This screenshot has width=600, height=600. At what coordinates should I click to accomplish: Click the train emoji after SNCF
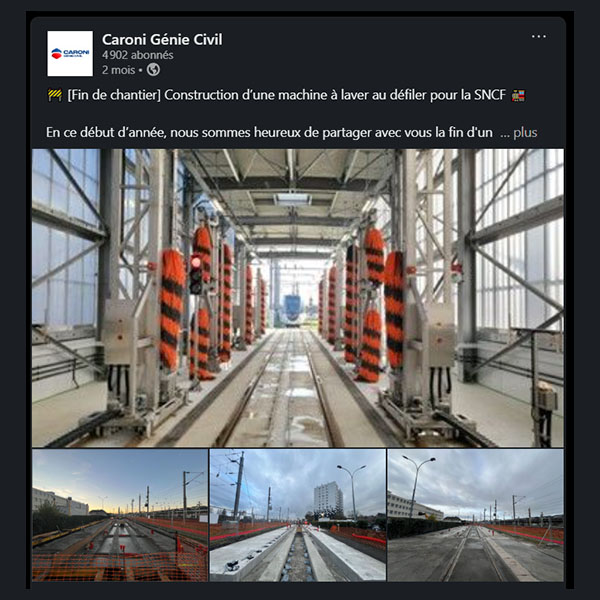[x=518, y=95]
